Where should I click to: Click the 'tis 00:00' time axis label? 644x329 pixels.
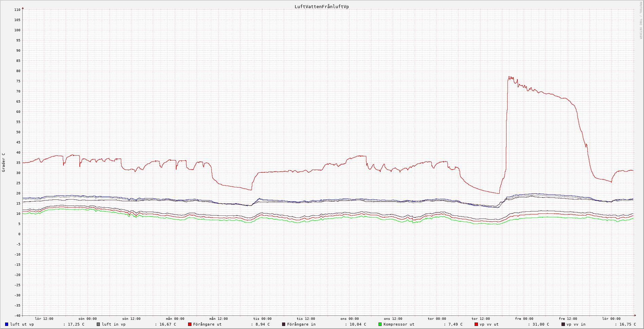pyautogui.click(x=262, y=319)
